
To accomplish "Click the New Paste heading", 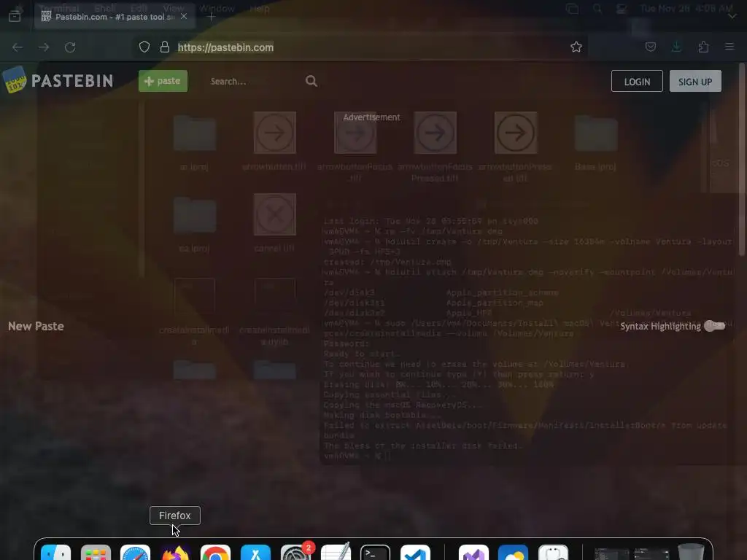I will click(x=36, y=326).
